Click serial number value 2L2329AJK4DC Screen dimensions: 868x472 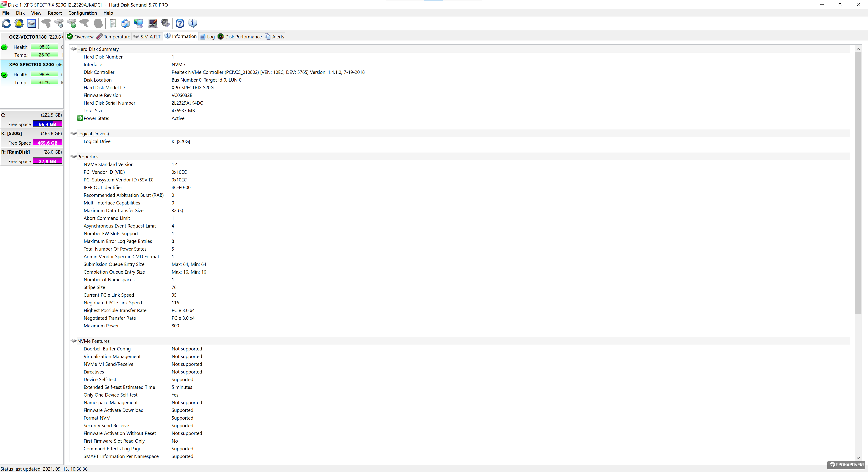click(x=187, y=103)
